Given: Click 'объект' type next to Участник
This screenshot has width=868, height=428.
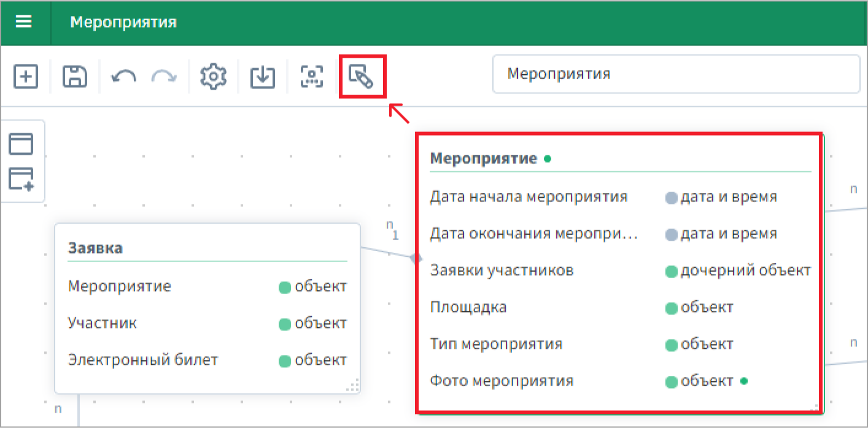Looking at the screenshot, I should pyautogui.click(x=320, y=323).
